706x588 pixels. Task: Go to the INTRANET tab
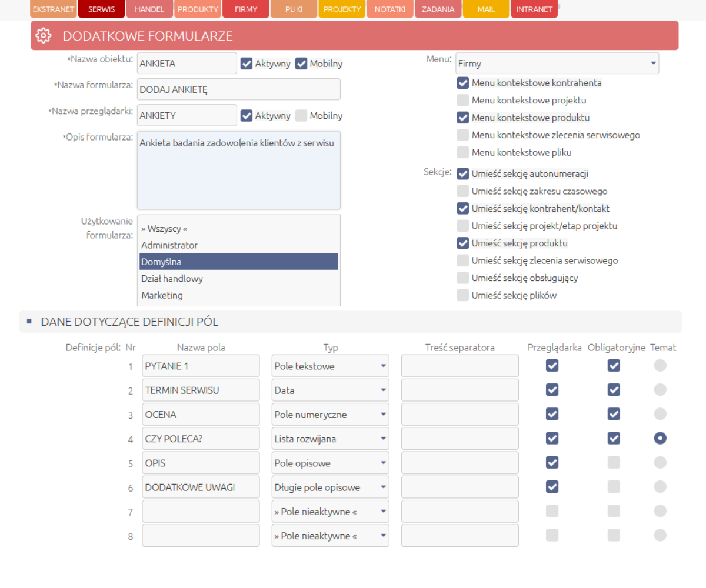pyautogui.click(x=534, y=9)
